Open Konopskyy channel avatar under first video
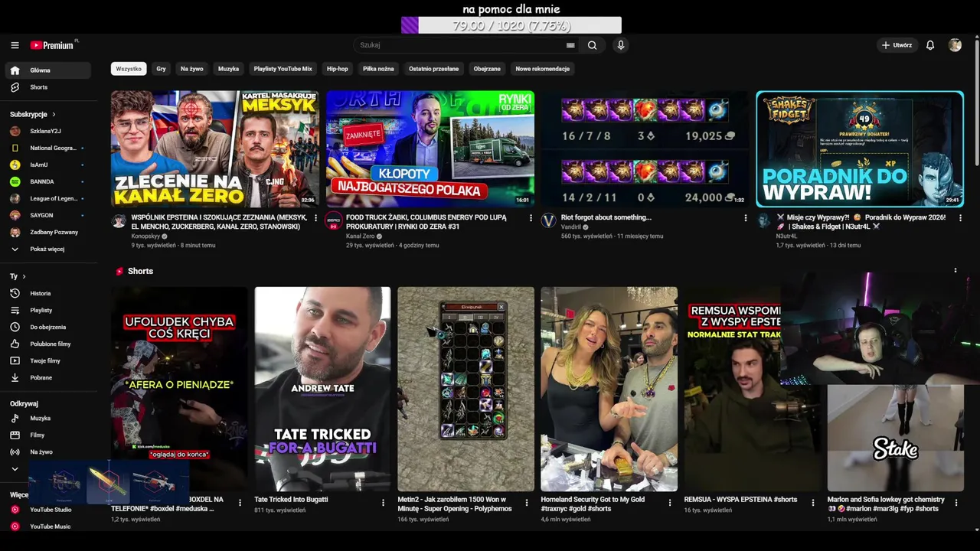This screenshot has width=980, height=551. click(119, 221)
